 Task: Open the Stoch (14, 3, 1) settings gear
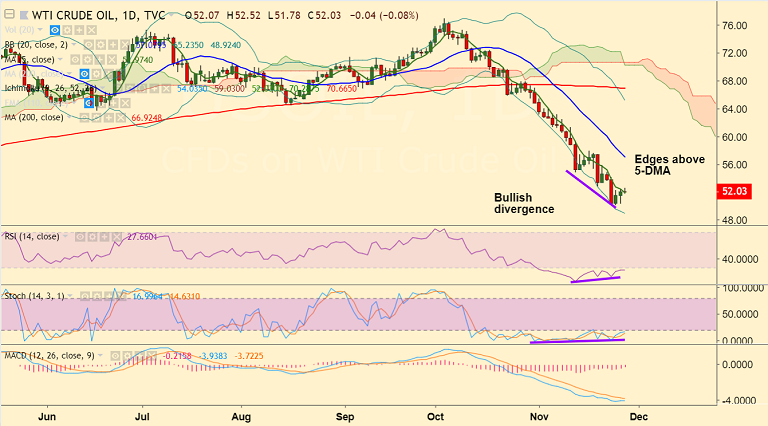pyautogui.click(x=97, y=296)
